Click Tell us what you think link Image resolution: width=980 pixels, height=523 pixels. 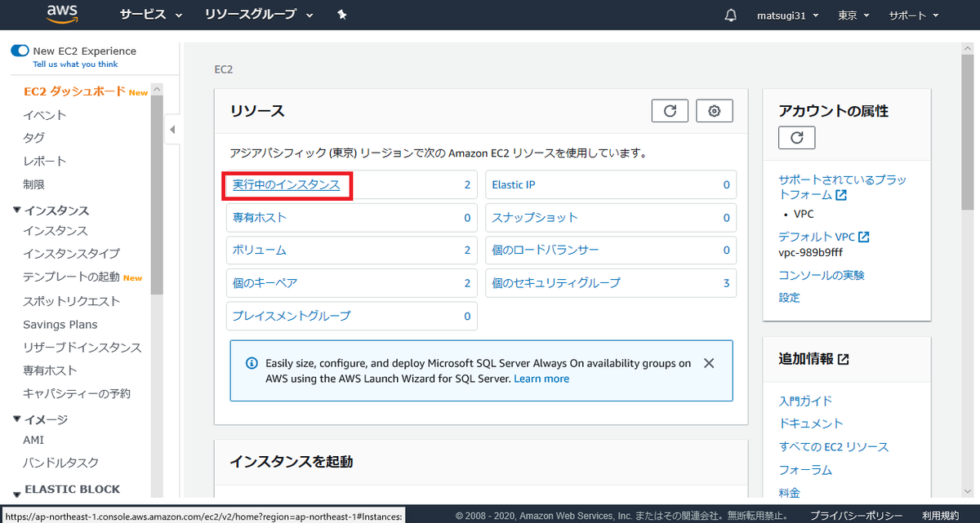(75, 64)
